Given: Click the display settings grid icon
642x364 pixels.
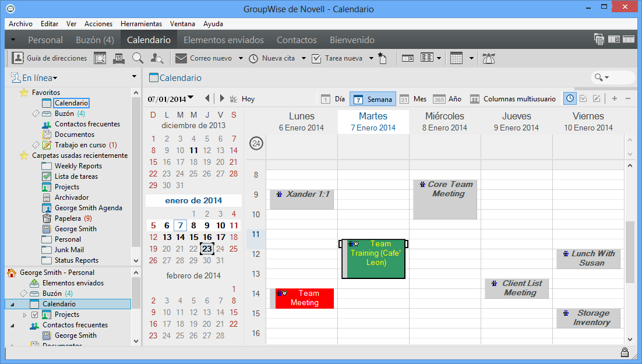Looking at the screenshot, I should click(x=427, y=58).
